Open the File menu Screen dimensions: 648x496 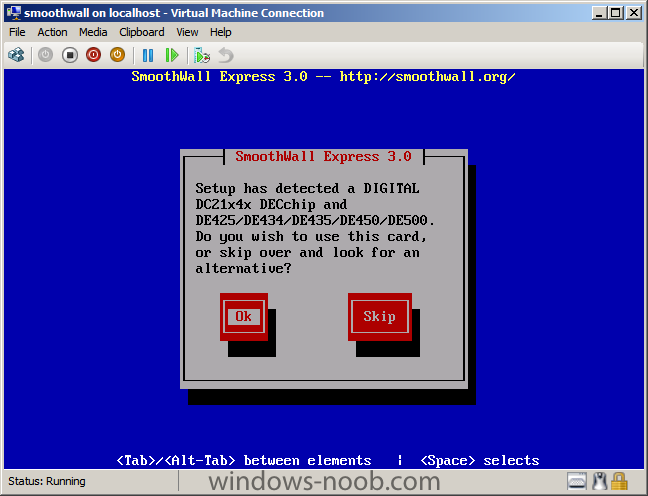tap(17, 32)
